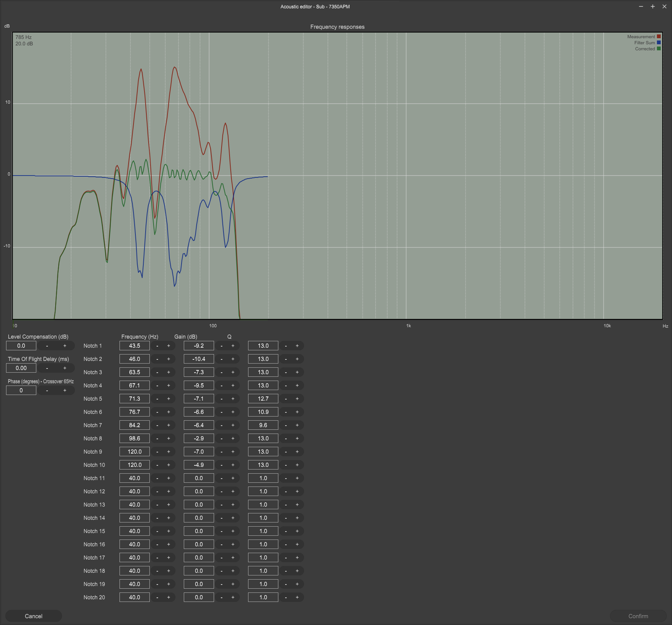The height and width of the screenshot is (625, 672).
Task: Increase Notch 9 Q with plus
Action: coord(297,452)
